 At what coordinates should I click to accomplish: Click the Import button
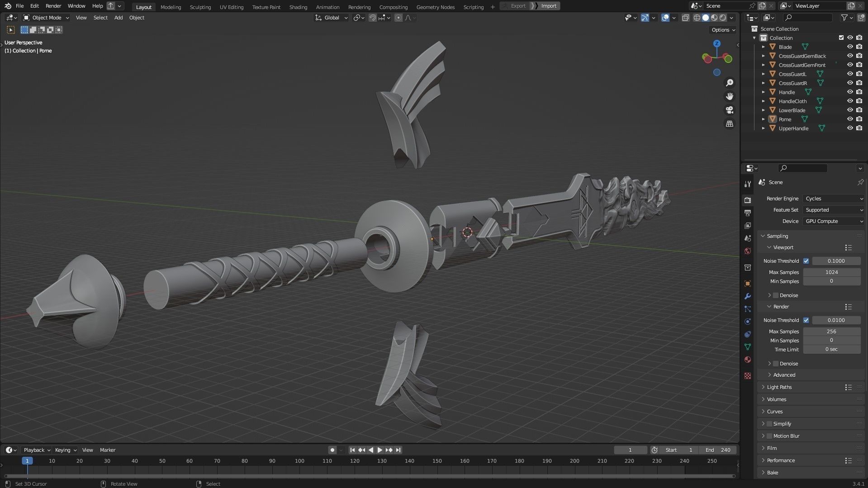click(x=548, y=6)
